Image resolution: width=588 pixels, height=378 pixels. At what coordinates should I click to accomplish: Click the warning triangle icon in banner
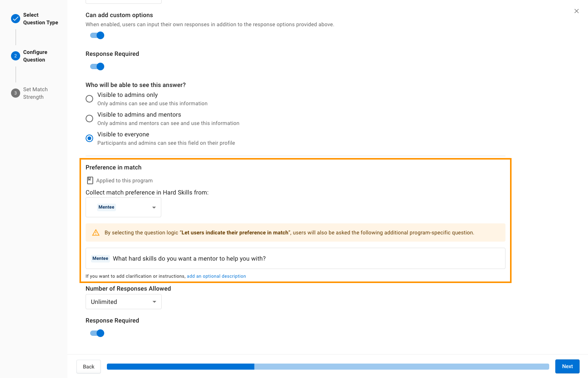click(x=96, y=232)
